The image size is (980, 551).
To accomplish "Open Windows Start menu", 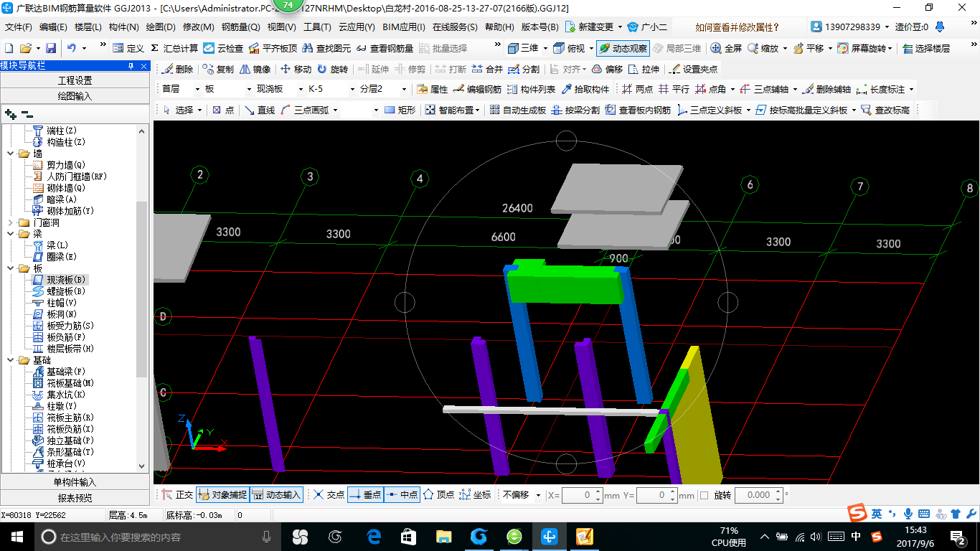I will [17, 536].
